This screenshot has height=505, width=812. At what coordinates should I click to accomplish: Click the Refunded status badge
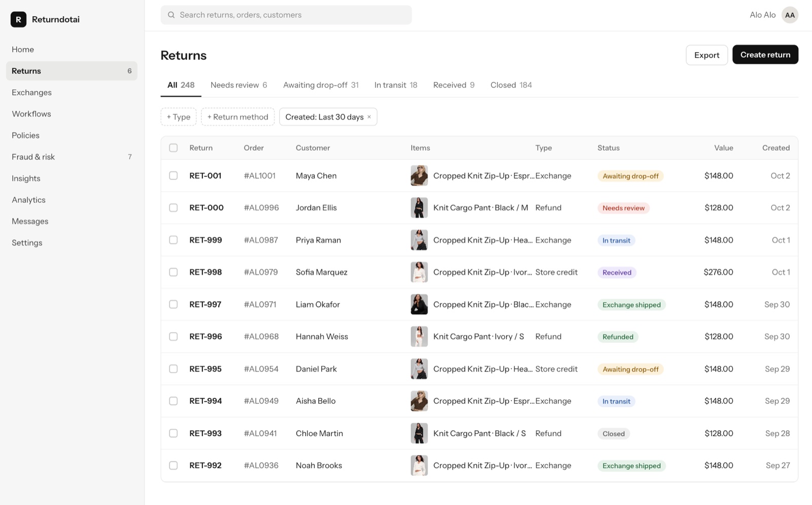point(618,337)
